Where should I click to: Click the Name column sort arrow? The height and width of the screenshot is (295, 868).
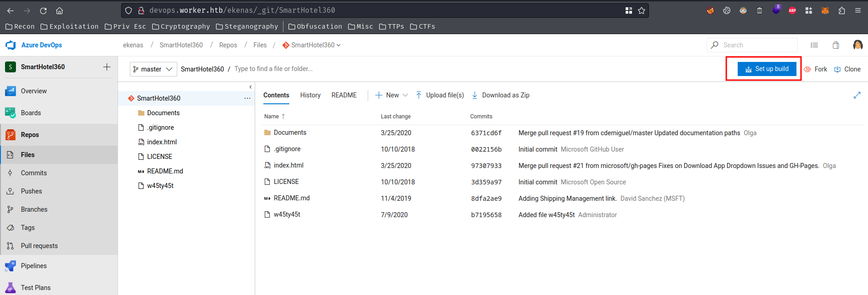click(x=283, y=117)
